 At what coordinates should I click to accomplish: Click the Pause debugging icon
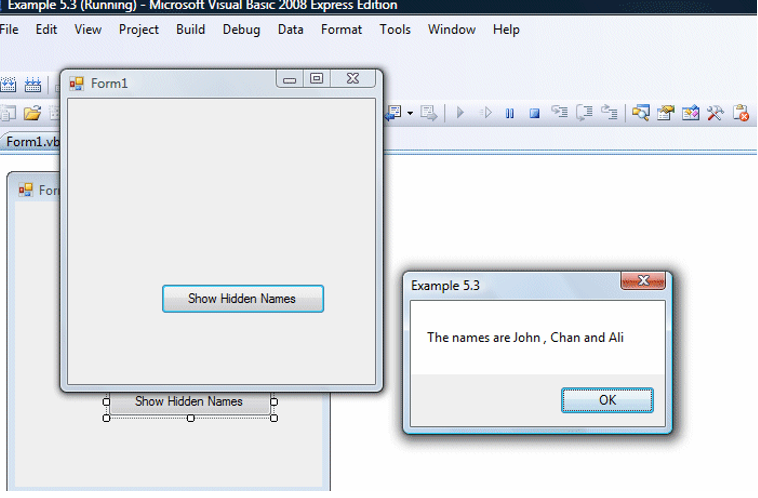[510, 114]
